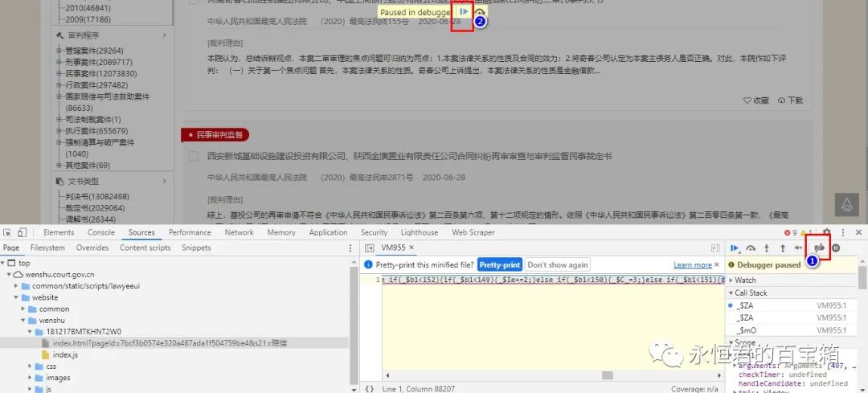868x393 pixels.
Task: Resume from the Paused in debugger overlay
Action: pyautogui.click(x=464, y=11)
